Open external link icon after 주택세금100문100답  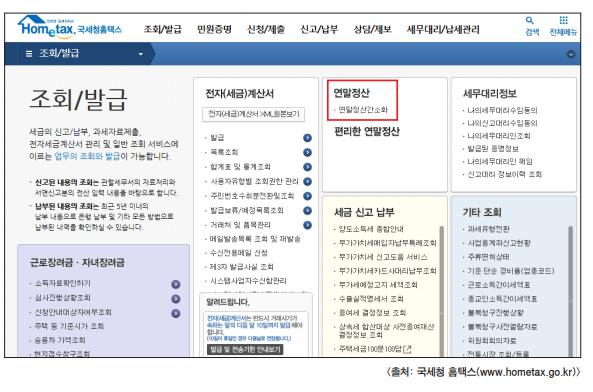407,349
